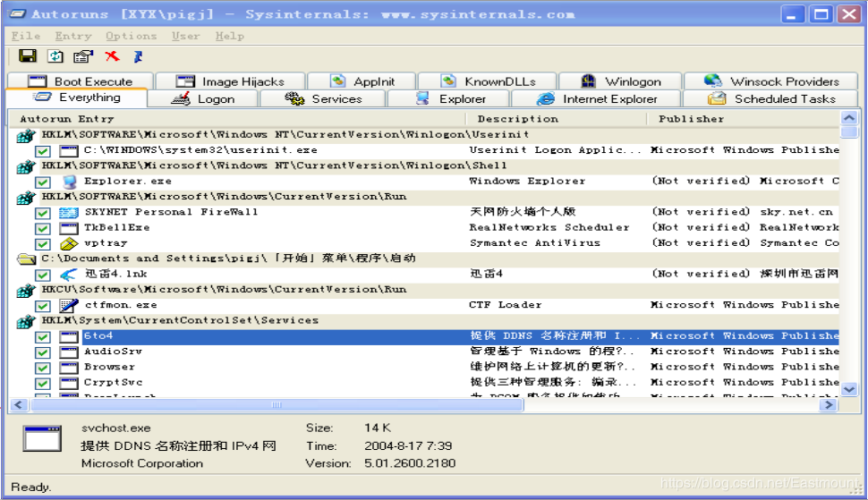Screen dimensions: 868x500
Task: Click the AudioSrv service icon
Action: pos(69,352)
